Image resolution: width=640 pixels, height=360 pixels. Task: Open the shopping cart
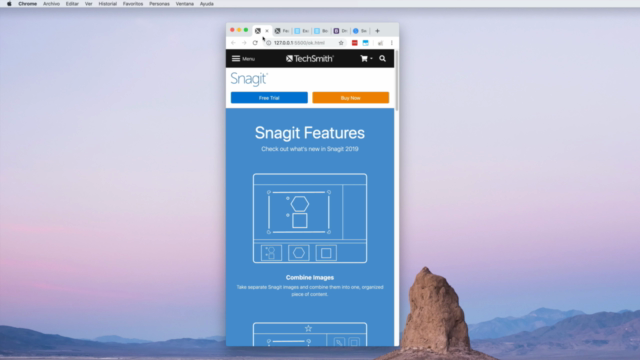(364, 59)
